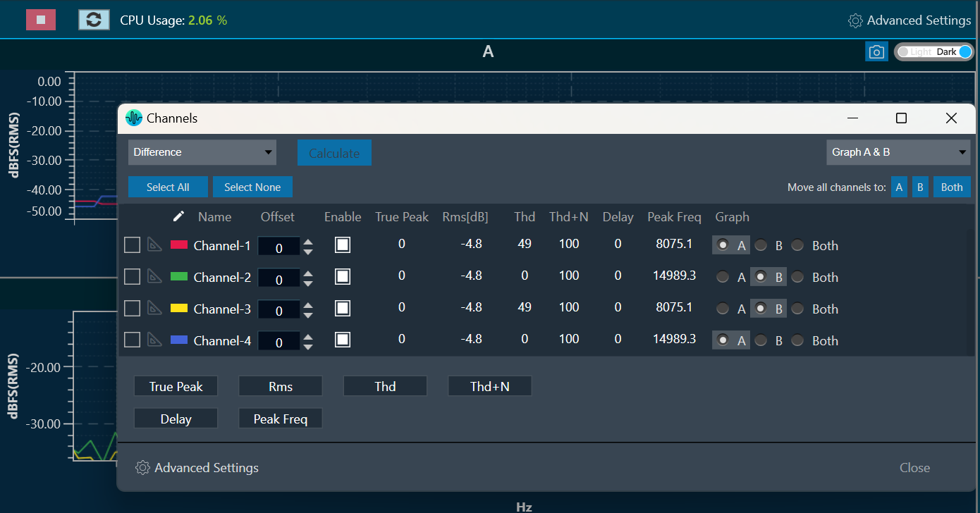Open the Graph A & B dropdown
980x513 pixels.
[898, 152]
